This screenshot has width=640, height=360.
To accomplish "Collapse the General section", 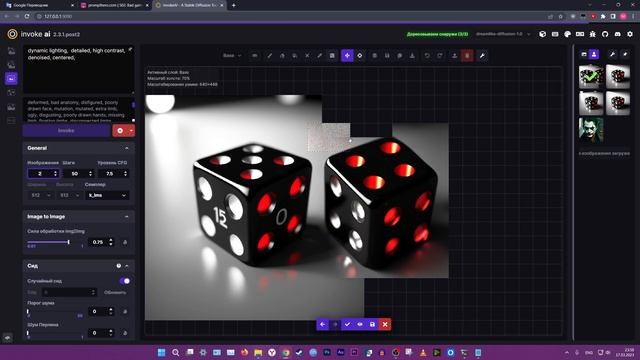I will [x=127, y=148].
